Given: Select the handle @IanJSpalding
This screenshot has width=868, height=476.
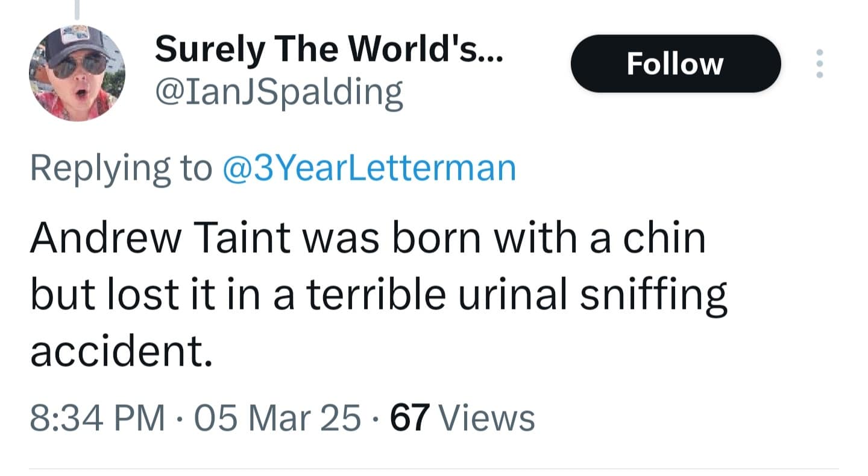Looking at the screenshot, I should [x=280, y=90].
